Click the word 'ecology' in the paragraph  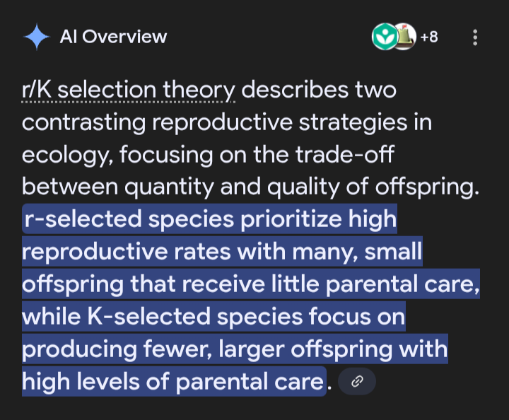pos(68,156)
